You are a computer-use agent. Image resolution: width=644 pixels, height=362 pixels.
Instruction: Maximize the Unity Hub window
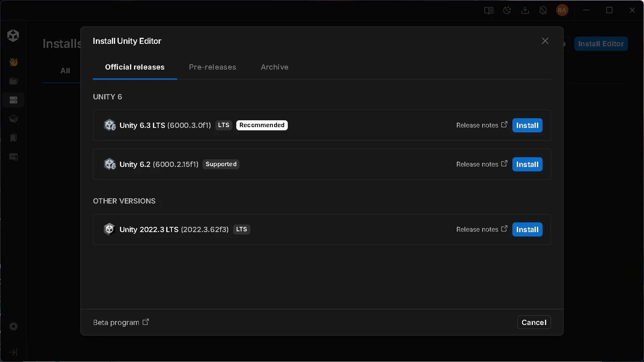point(609,10)
